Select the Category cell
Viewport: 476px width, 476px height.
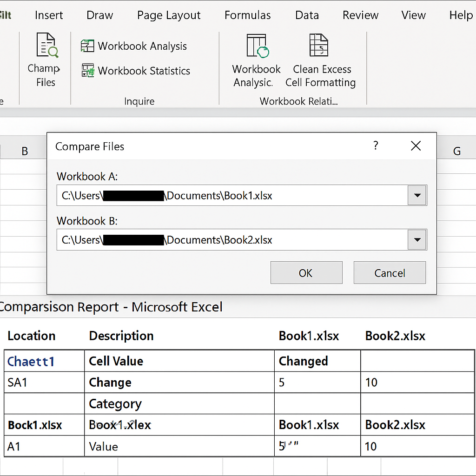pyautogui.click(x=179, y=404)
